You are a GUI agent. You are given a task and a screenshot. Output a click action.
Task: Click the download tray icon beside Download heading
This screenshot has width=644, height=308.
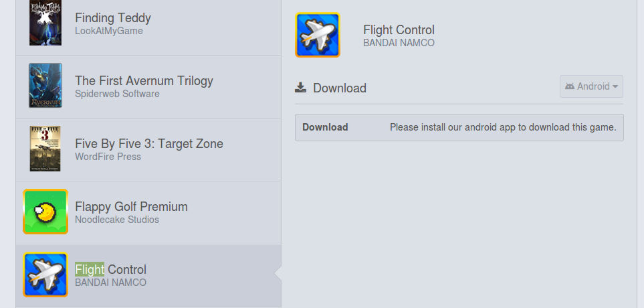tap(301, 88)
